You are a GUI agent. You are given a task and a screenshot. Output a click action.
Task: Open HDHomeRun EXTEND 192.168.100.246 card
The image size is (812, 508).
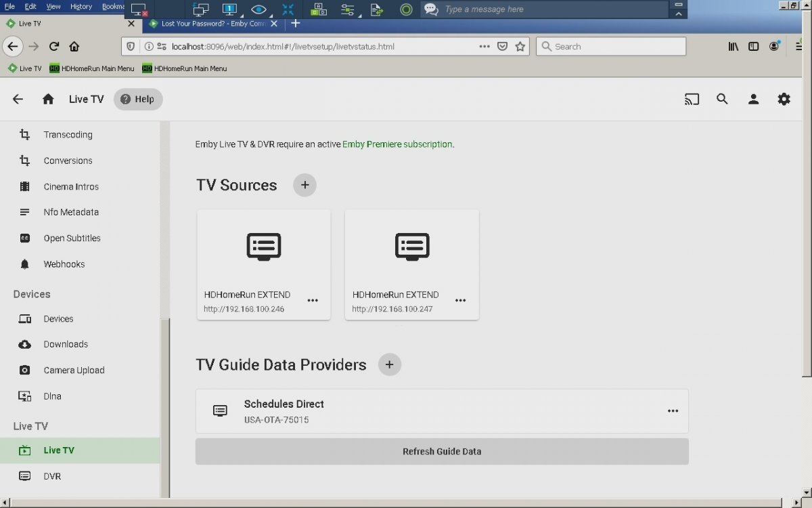coord(264,265)
